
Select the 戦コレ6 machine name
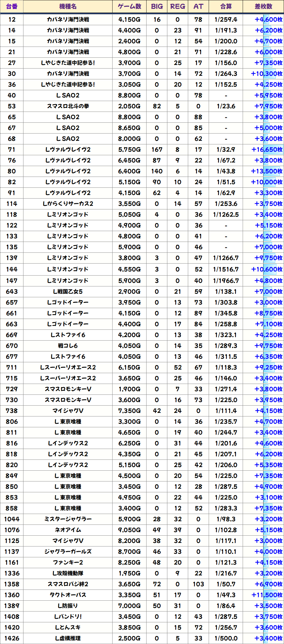(68, 346)
